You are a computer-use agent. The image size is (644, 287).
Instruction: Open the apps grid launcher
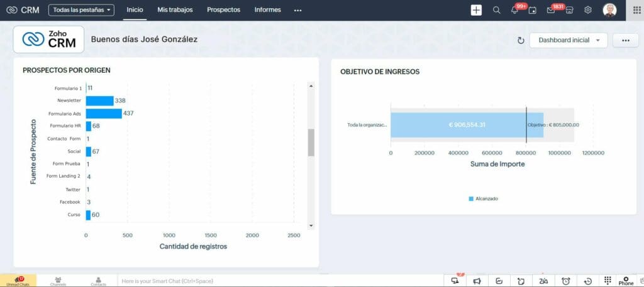tap(636, 10)
